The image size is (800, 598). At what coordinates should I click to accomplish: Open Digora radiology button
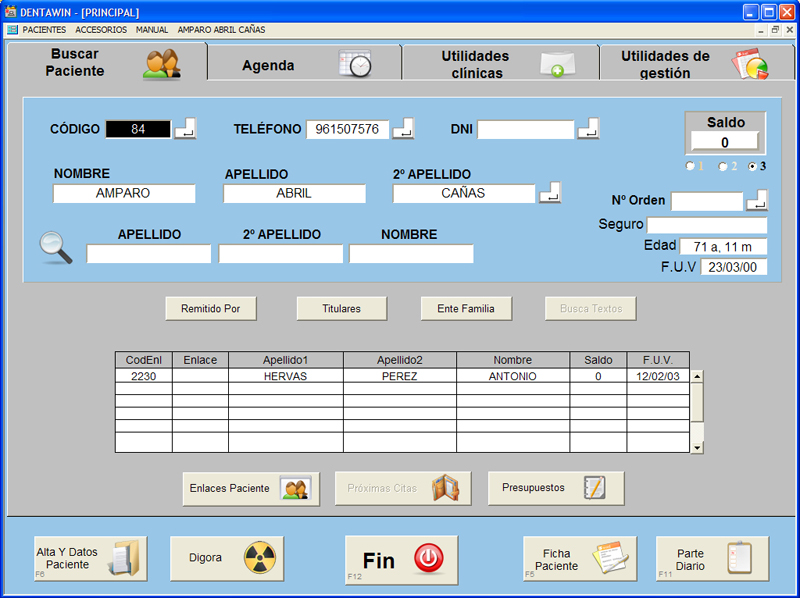(x=227, y=558)
